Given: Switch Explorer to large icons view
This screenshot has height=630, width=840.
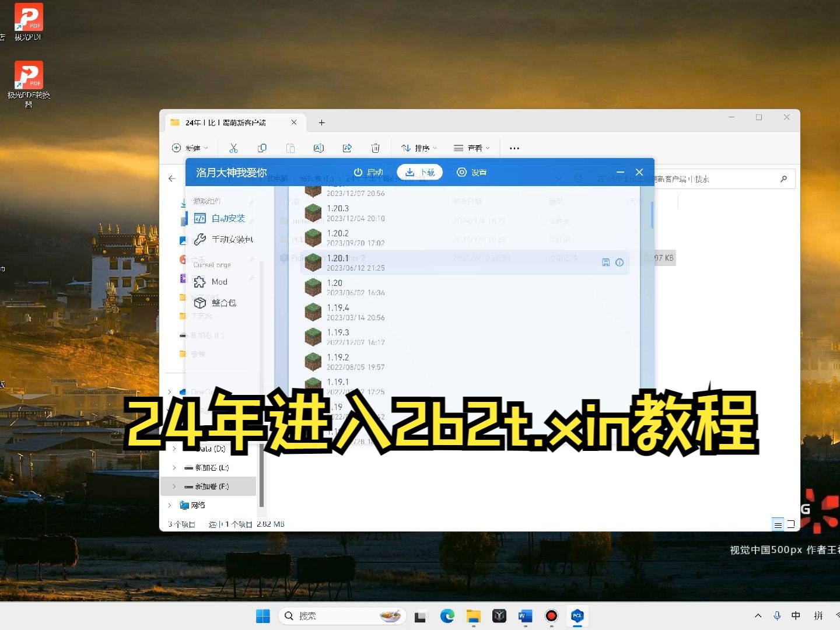Looking at the screenshot, I should pyautogui.click(x=791, y=524).
